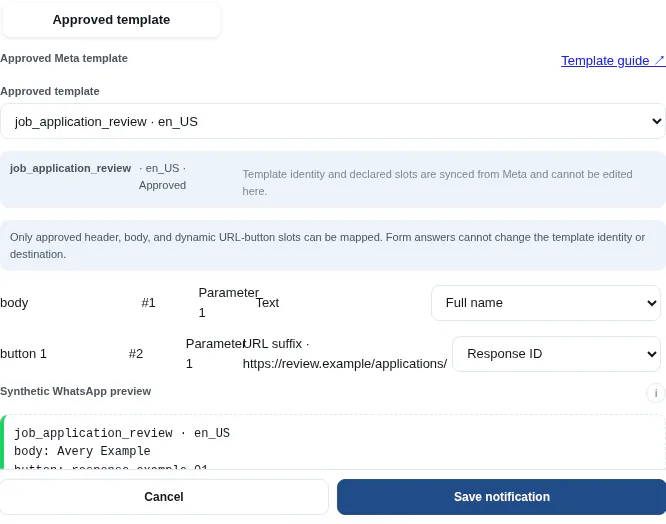The height and width of the screenshot is (524, 666).
Task: Click the 'Approved Meta template' heading
Action: click(x=64, y=58)
